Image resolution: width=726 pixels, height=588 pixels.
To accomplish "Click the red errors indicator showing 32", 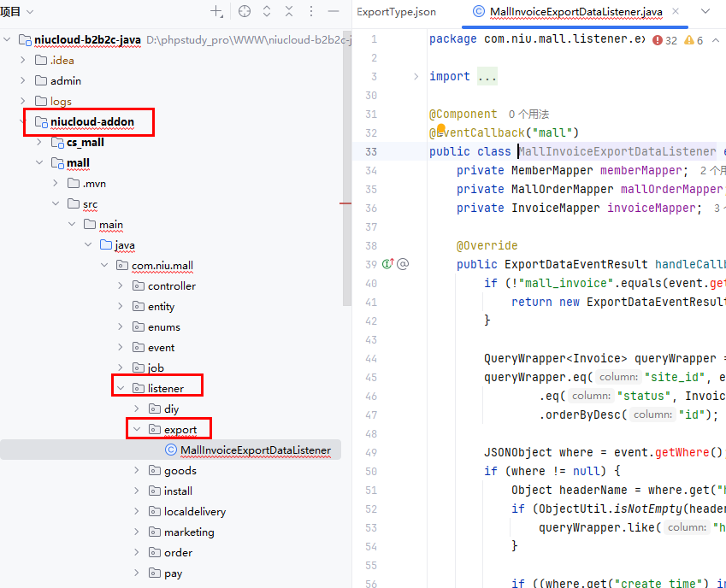I will pos(664,40).
